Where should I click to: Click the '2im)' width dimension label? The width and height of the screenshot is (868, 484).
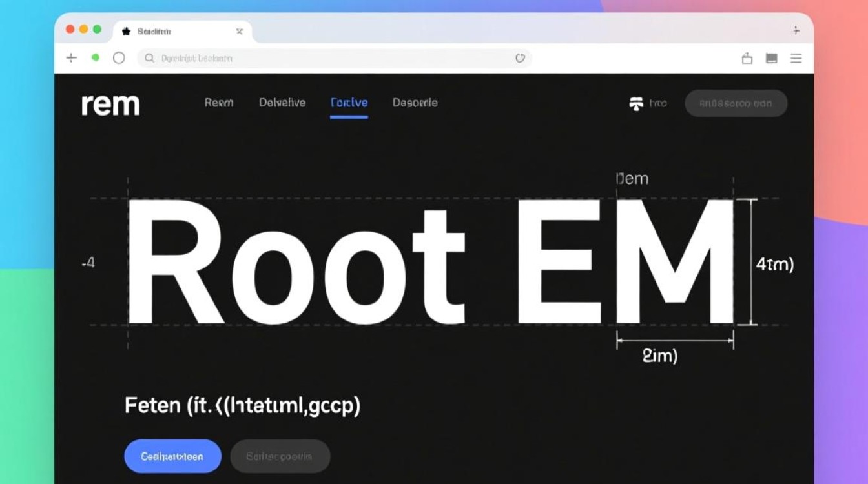point(660,356)
